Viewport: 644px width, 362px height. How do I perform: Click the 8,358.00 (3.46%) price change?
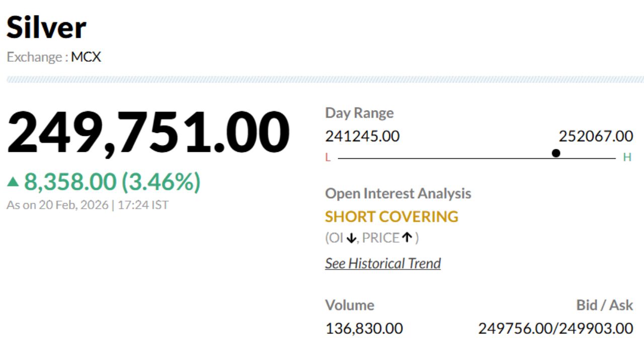[112, 182]
